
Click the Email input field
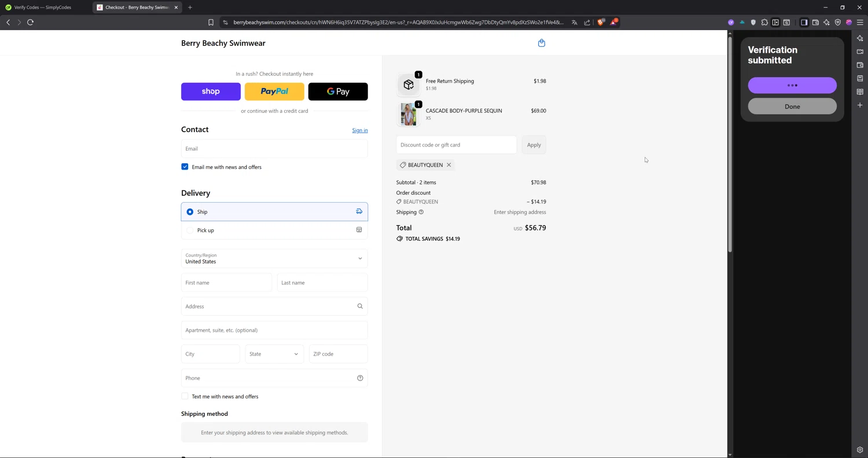pos(274,149)
